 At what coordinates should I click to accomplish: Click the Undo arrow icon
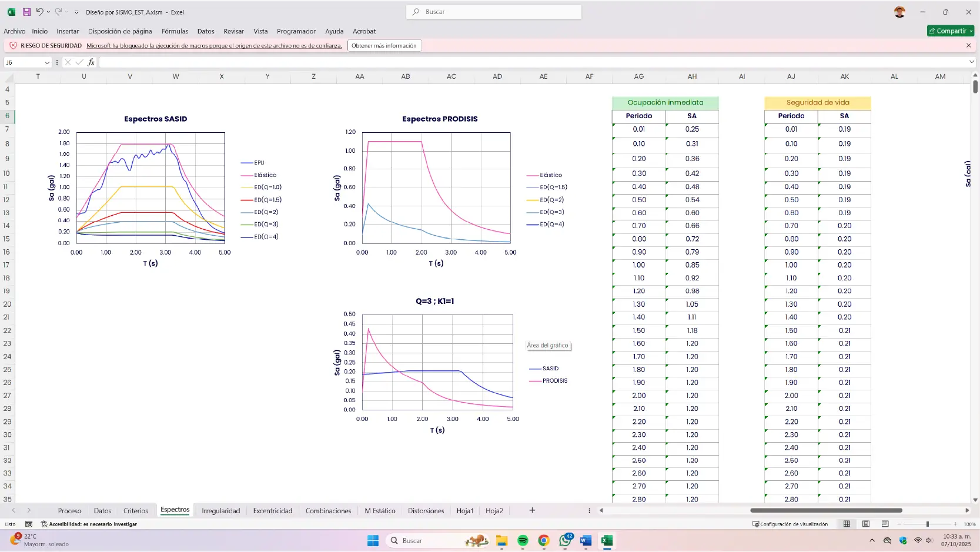pyautogui.click(x=39, y=12)
